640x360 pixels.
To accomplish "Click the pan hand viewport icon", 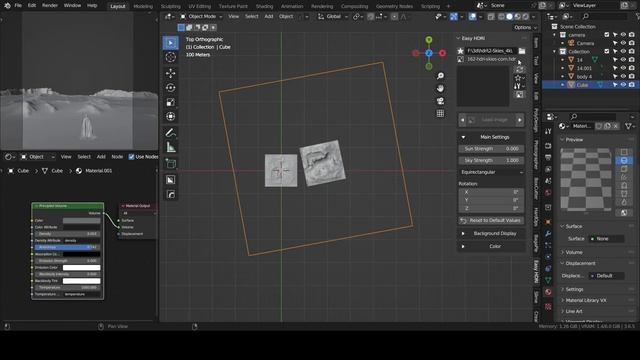I will coord(440,88).
